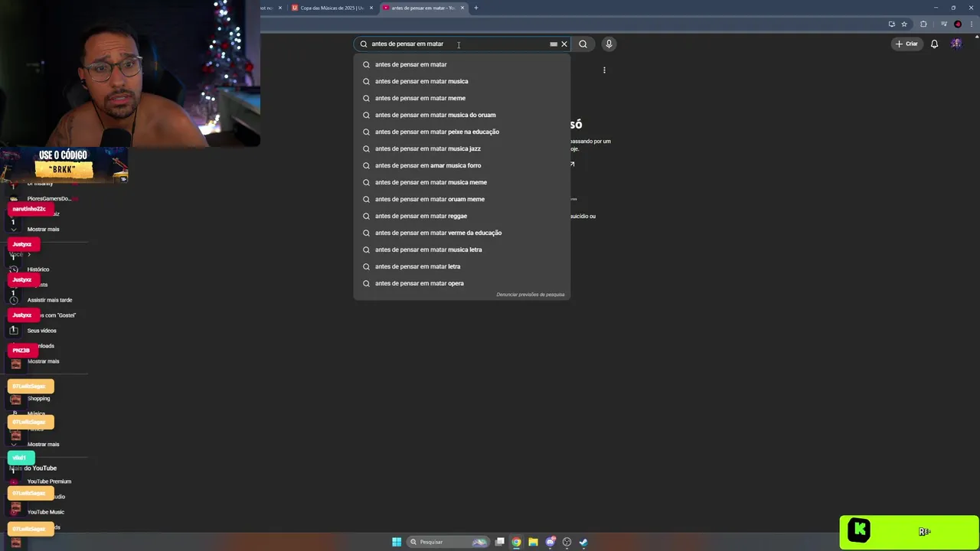Viewport: 980px width, 551px height.
Task: Open the YouTube account avatar menu
Action: click(956, 44)
